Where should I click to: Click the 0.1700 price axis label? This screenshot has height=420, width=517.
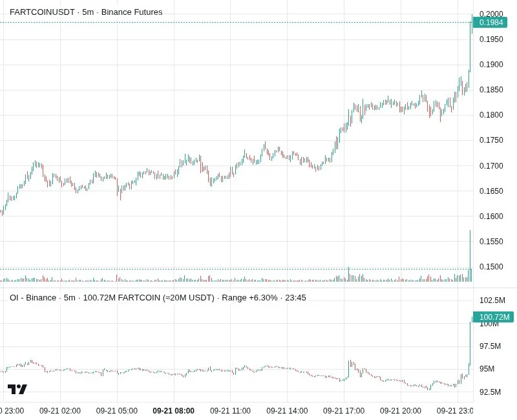(491, 165)
